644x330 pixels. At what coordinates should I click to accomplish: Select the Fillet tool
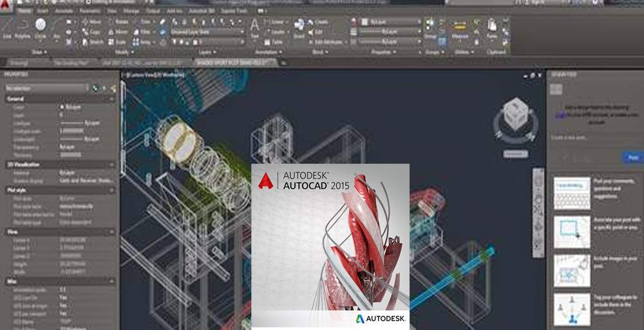coord(142,32)
